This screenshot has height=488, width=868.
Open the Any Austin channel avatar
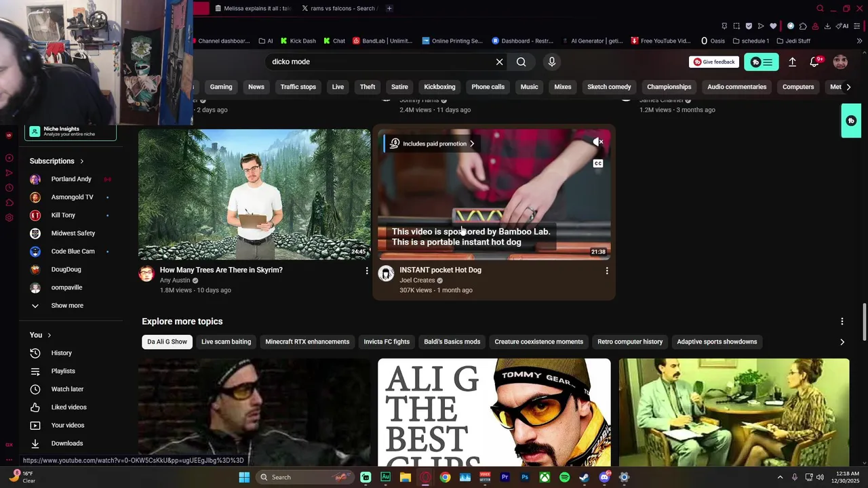pyautogui.click(x=146, y=273)
